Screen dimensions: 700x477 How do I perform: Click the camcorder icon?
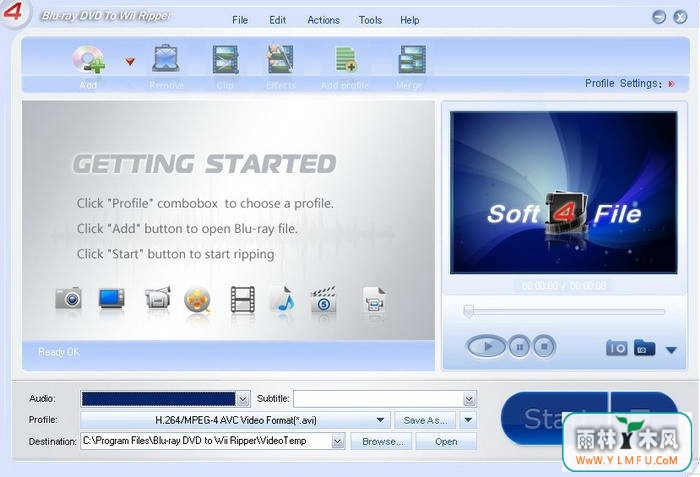pyautogui.click(x=158, y=298)
